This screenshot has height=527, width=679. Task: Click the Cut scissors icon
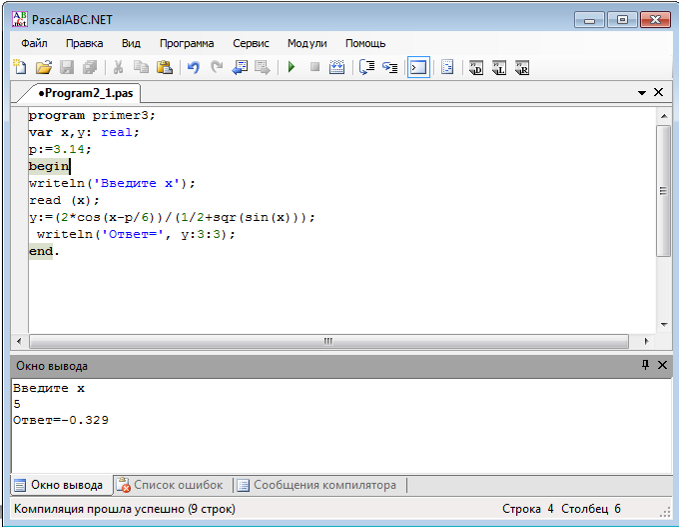pos(118,68)
